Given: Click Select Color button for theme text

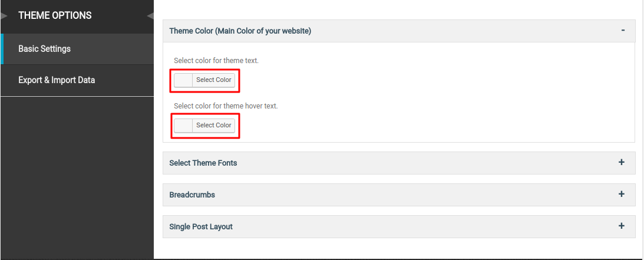Looking at the screenshot, I should coord(213,80).
